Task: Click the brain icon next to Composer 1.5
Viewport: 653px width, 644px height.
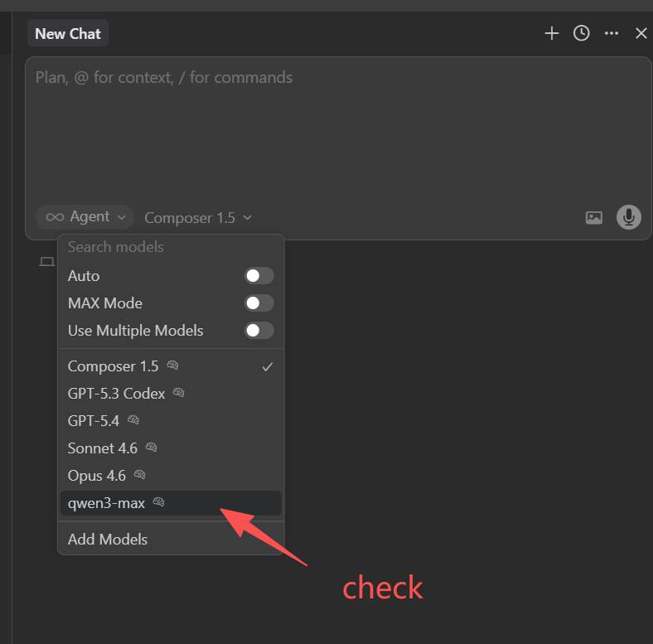Action: pos(173,366)
